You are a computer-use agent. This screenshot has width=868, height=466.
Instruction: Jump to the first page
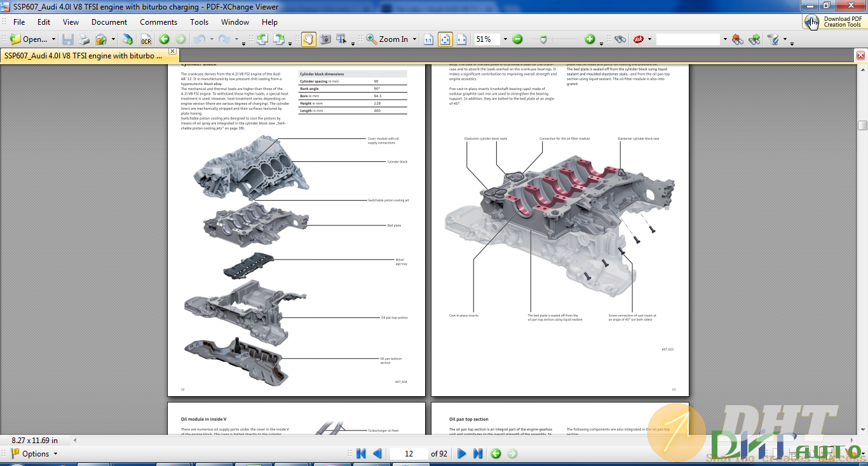[361, 453]
